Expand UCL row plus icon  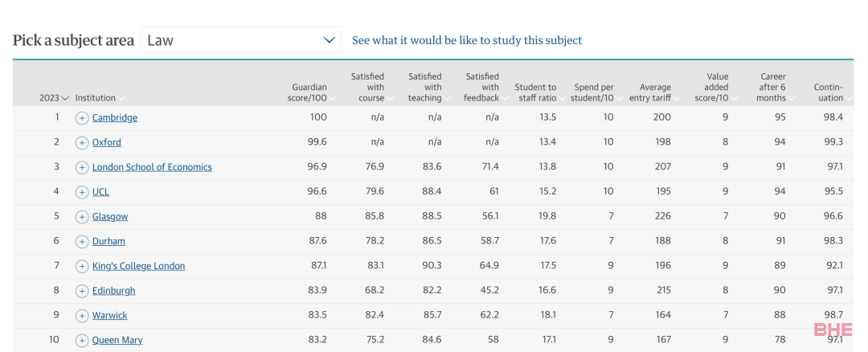(82, 192)
